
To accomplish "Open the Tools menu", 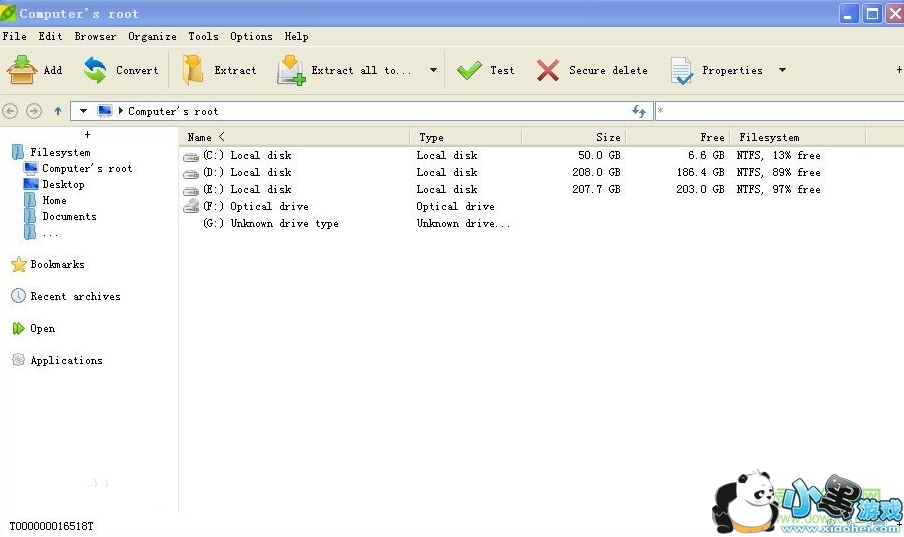I will [204, 36].
